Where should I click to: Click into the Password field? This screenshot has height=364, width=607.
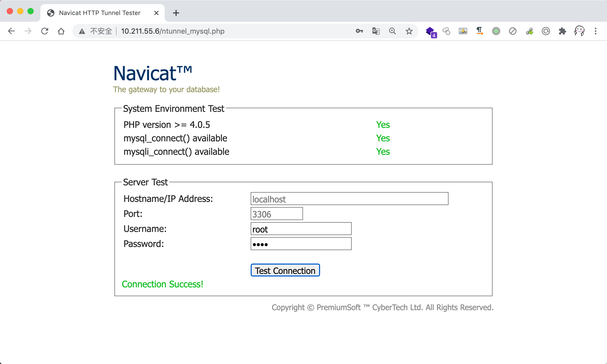click(301, 244)
